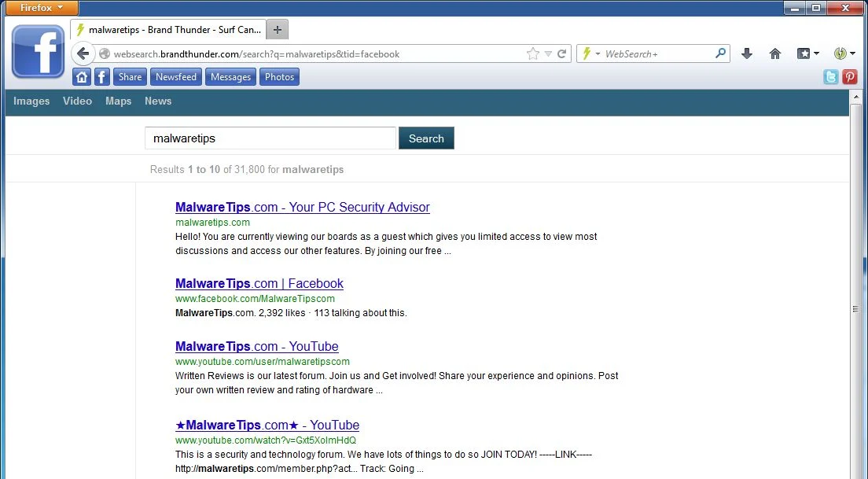868x479 pixels.
Task: Click the address bar URL
Action: point(256,54)
